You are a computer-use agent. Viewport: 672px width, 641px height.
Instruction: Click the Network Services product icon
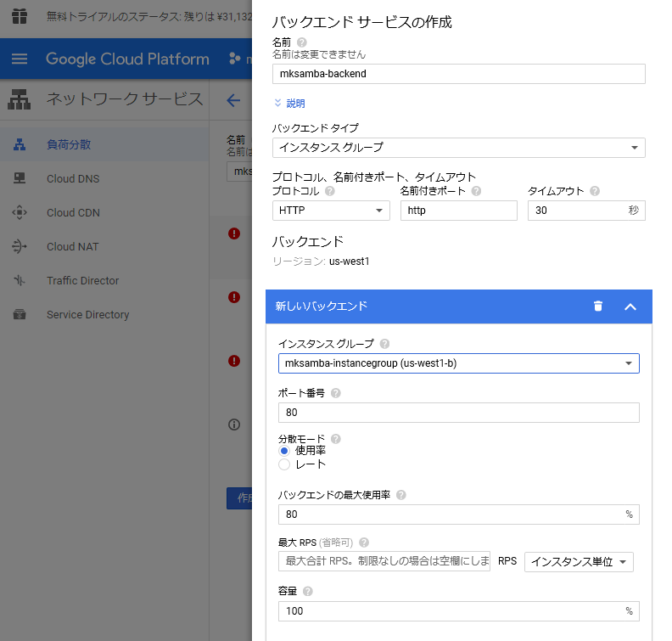(x=20, y=99)
